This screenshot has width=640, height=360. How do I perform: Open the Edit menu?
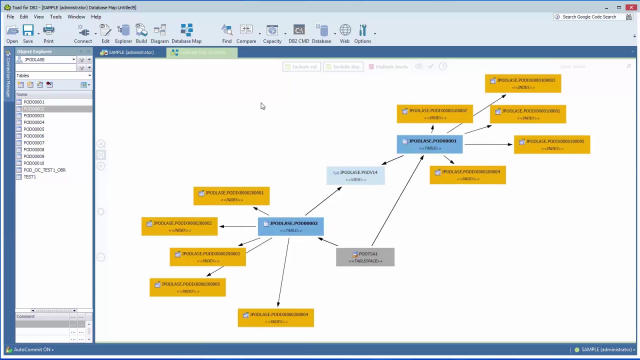coord(24,17)
